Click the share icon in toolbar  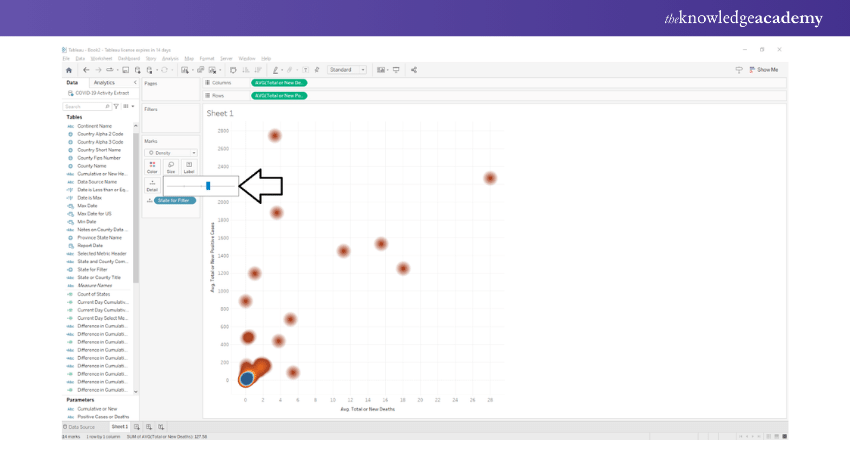pos(414,70)
